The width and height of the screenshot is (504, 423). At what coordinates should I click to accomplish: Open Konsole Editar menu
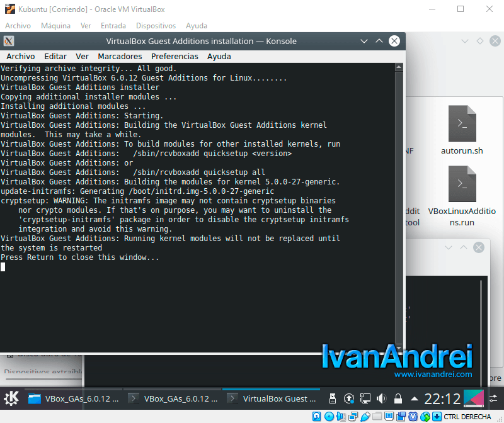point(55,57)
